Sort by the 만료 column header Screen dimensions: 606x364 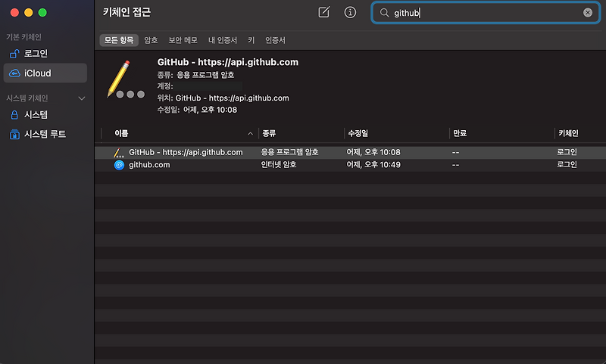pyautogui.click(x=501, y=133)
